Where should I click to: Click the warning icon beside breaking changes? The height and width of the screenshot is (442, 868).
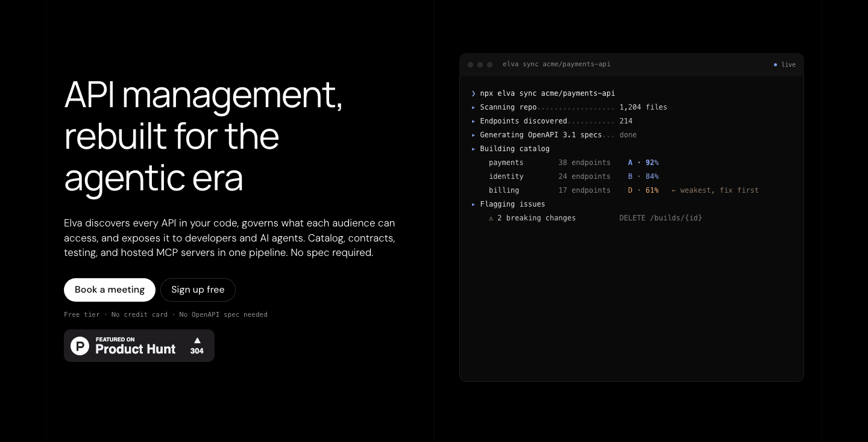click(x=491, y=218)
